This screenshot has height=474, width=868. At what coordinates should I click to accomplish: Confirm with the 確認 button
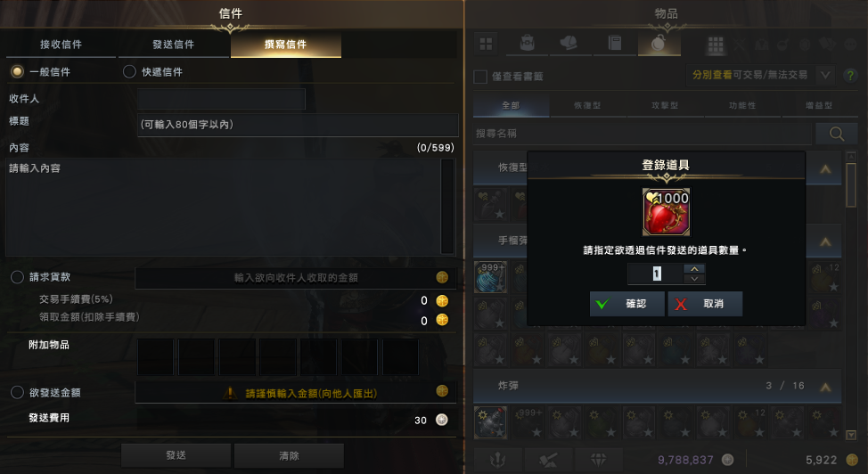coord(626,304)
